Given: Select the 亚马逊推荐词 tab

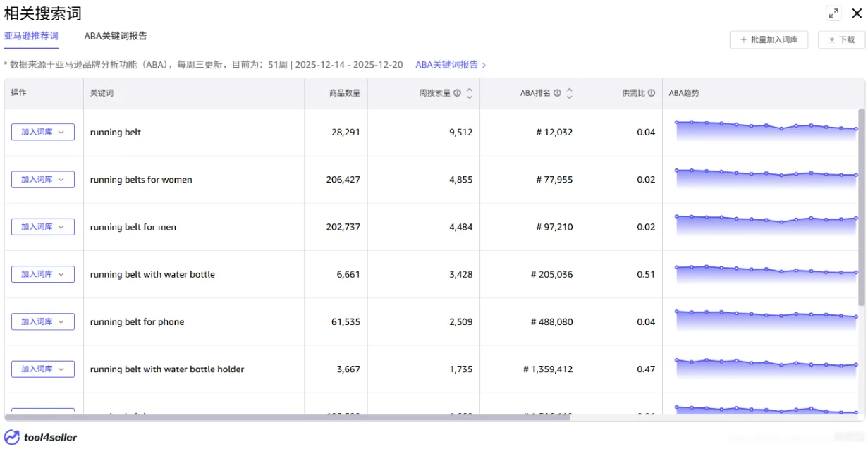Looking at the screenshot, I should (31, 36).
